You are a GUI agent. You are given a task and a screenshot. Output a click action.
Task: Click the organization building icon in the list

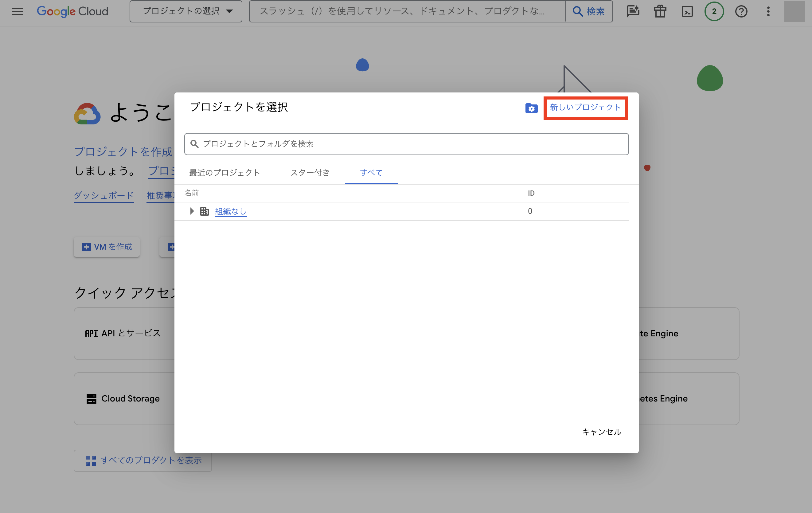[x=204, y=211]
